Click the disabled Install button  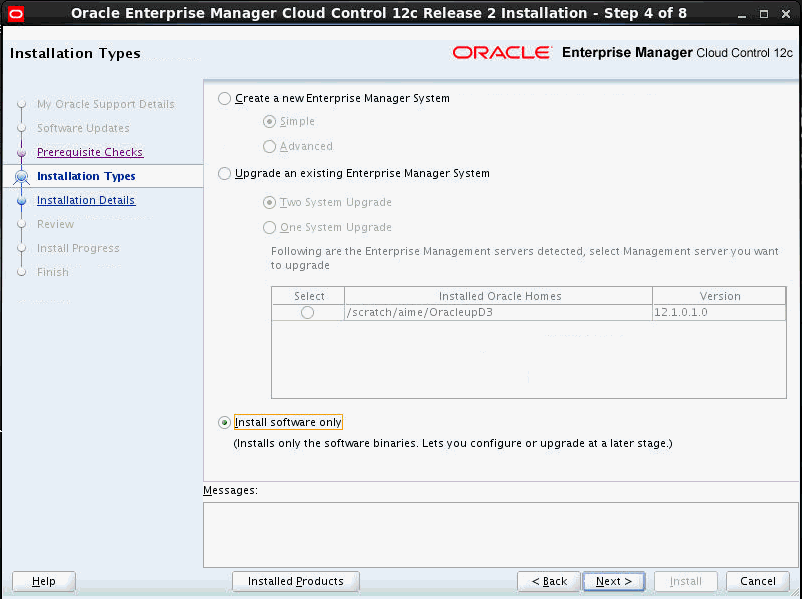click(685, 582)
